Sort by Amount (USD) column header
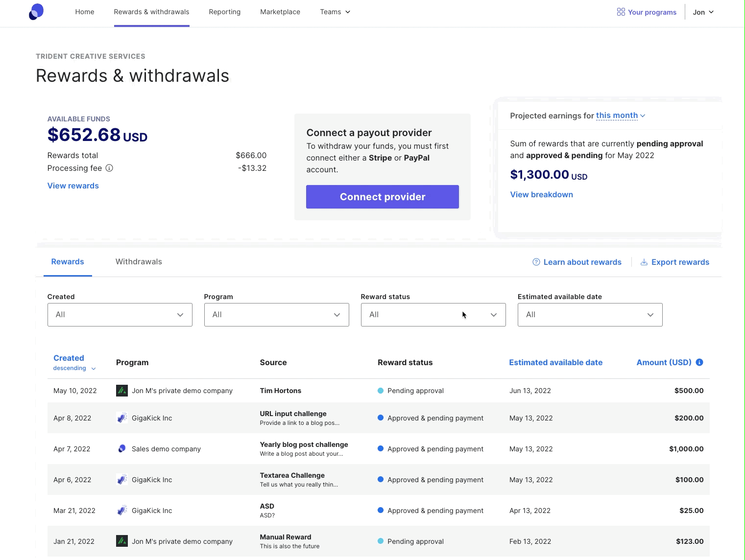745x560 pixels. coord(664,362)
